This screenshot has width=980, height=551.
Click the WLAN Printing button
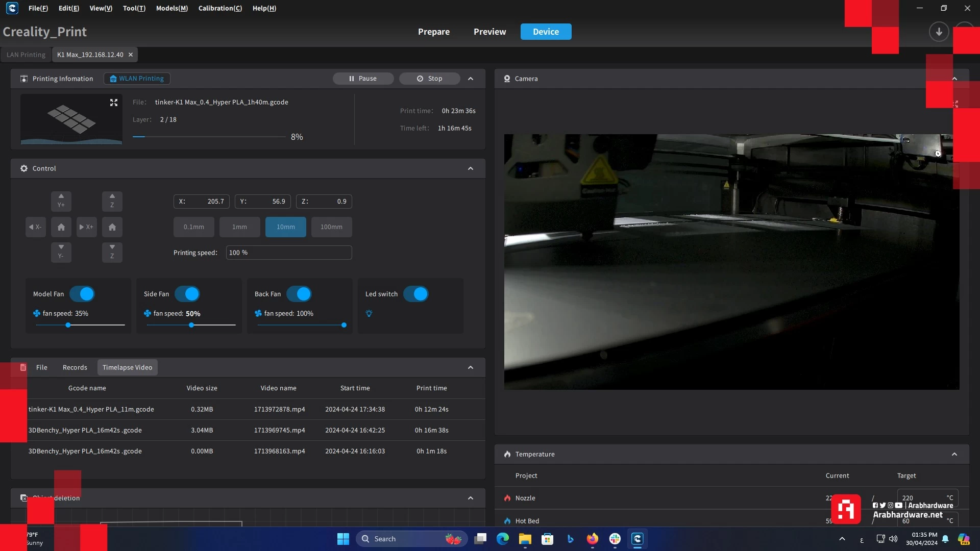pos(137,79)
